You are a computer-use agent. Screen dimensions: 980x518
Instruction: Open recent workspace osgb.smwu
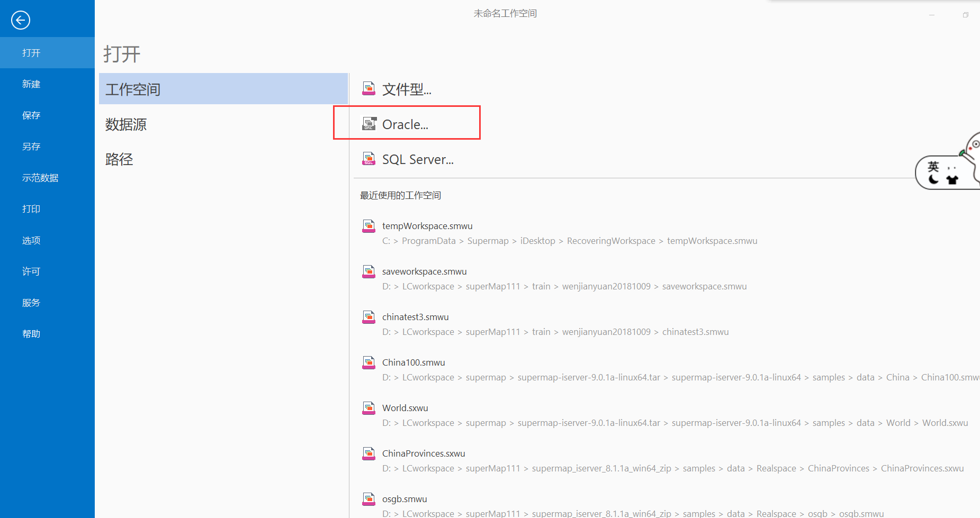(404, 499)
